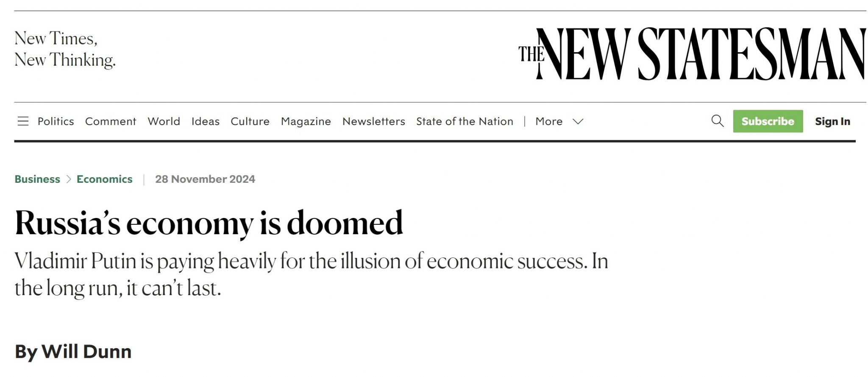868x377 pixels.
Task: Expand the More dropdown chevron
Action: point(578,122)
